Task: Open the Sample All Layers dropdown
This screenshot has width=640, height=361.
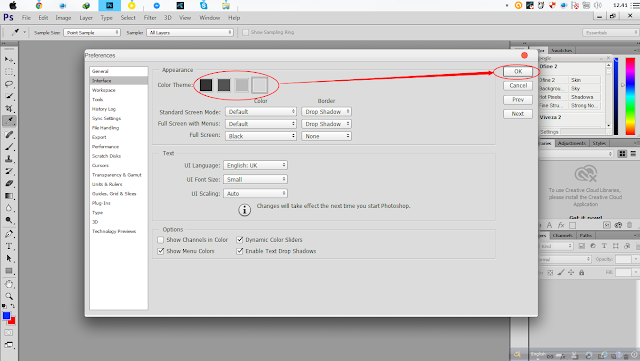Action: [x=190, y=32]
